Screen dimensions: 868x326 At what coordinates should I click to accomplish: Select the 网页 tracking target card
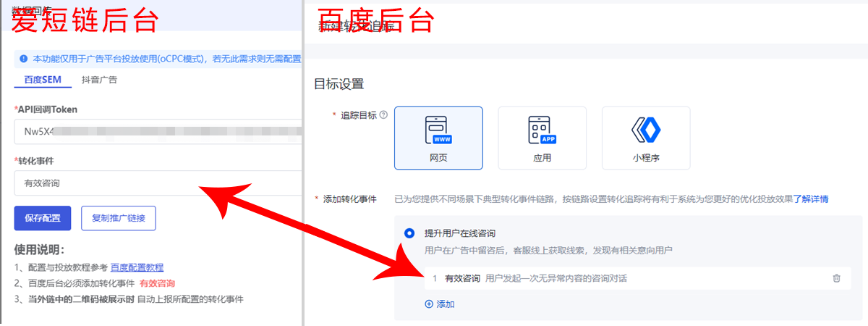tap(438, 138)
